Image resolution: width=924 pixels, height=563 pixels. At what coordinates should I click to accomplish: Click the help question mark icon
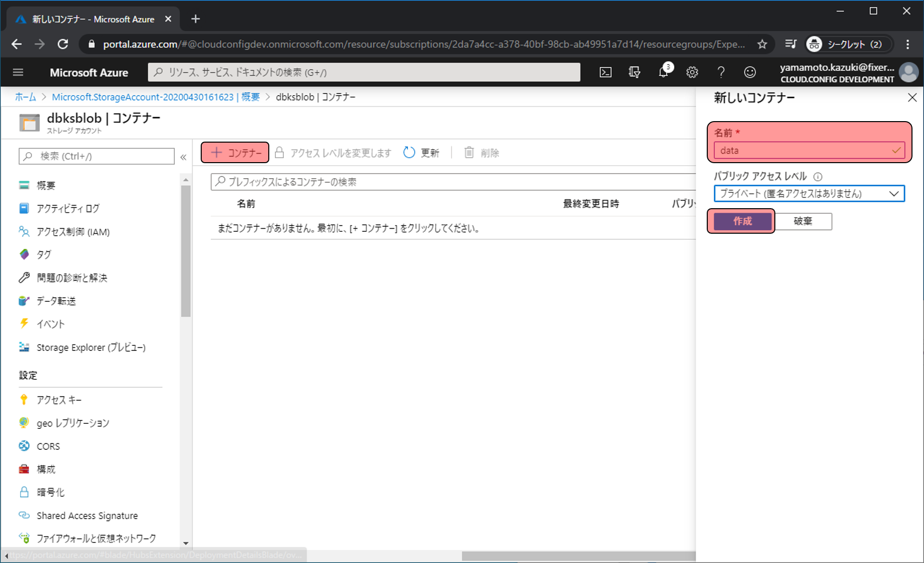pos(721,73)
